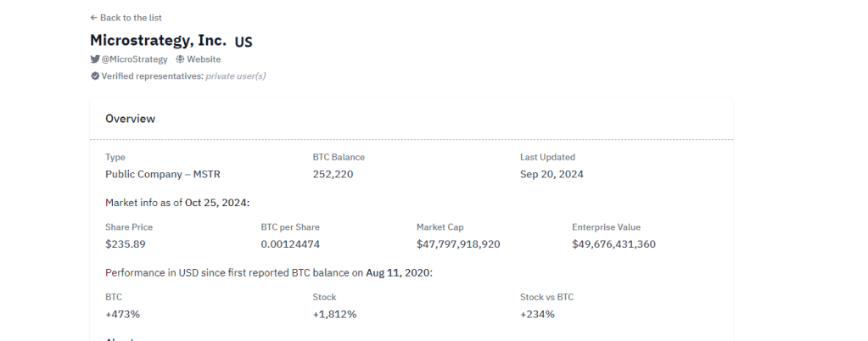Go back to the list
The width and height of the screenshot is (868, 341).
131,18
